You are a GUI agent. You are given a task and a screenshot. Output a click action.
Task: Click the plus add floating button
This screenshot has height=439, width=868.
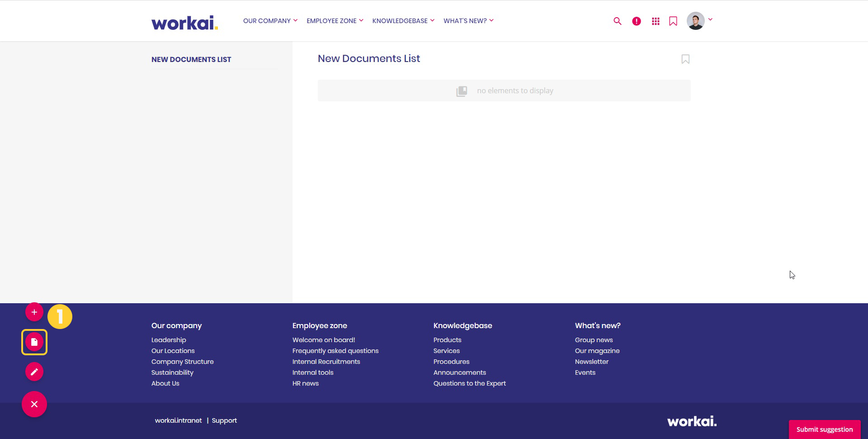point(34,312)
